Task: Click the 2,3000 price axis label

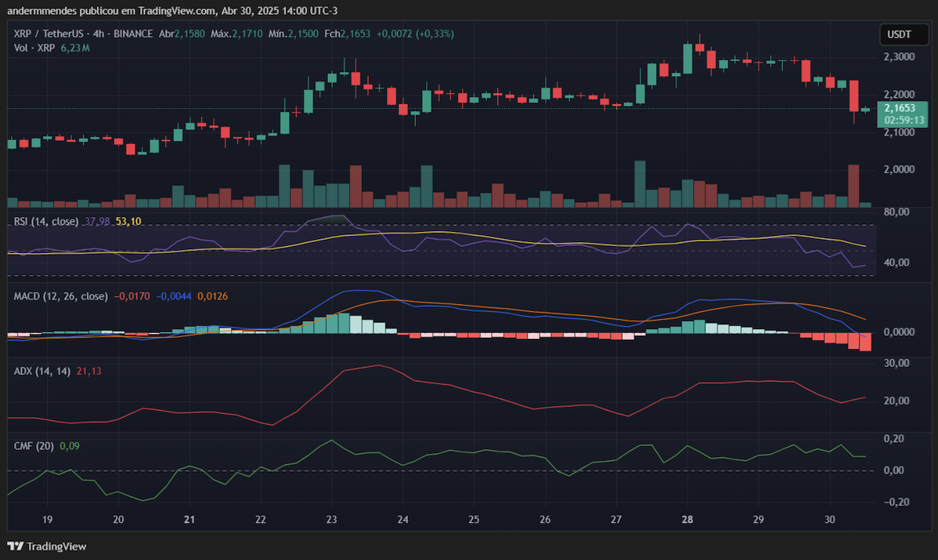Action: (899, 57)
